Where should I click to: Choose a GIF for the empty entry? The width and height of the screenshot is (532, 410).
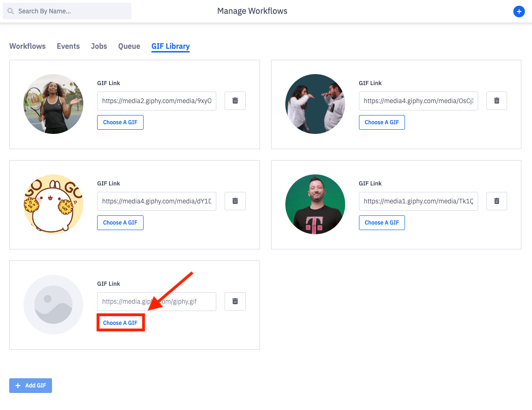click(x=120, y=323)
